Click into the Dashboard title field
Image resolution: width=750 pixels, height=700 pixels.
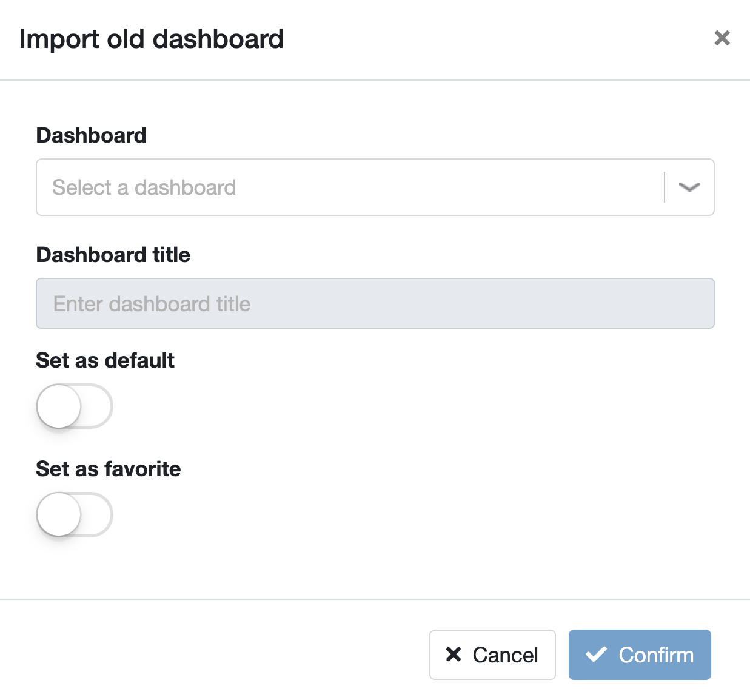pyautogui.click(x=375, y=303)
